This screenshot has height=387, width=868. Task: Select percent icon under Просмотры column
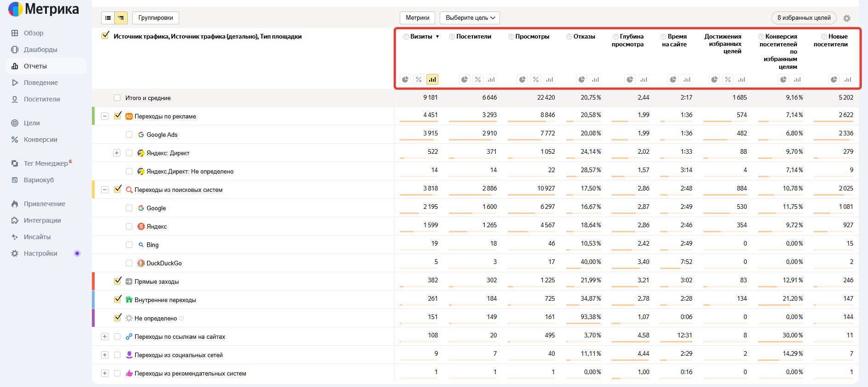tap(536, 79)
